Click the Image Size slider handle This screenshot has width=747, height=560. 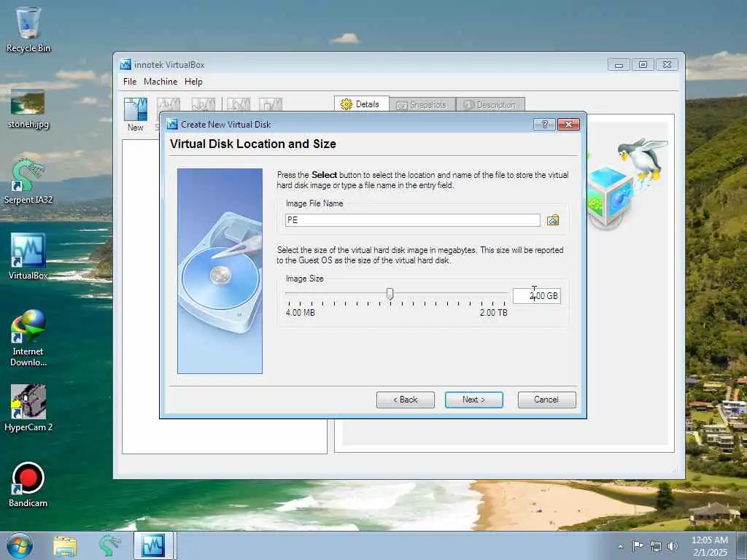[x=390, y=294]
